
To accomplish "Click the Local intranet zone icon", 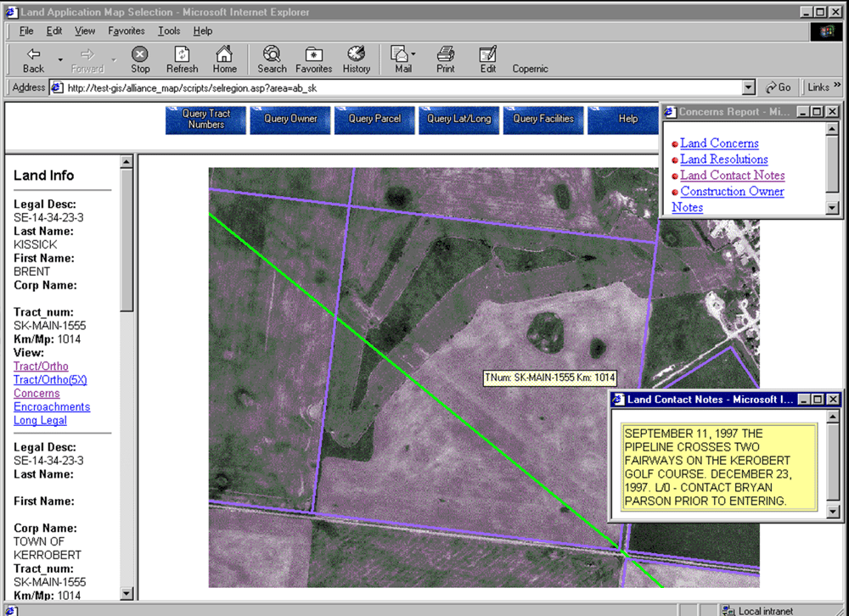I will 728,611.
